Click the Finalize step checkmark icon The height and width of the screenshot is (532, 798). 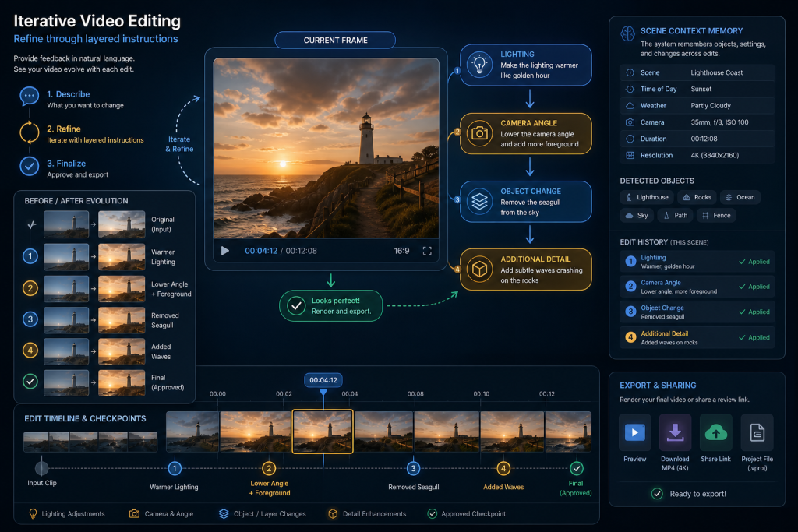tap(30, 166)
